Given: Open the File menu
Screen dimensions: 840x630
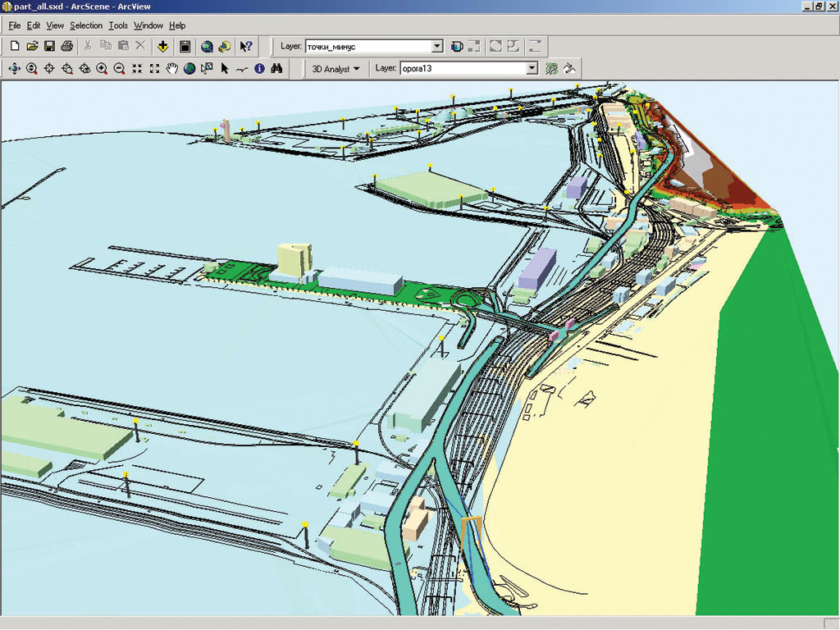Looking at the screenshot, I should tap(14, 25).
